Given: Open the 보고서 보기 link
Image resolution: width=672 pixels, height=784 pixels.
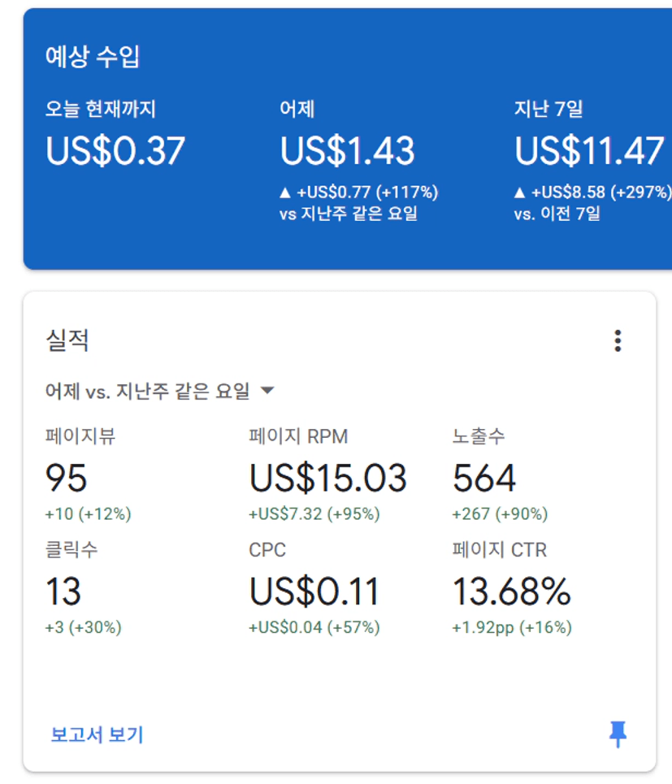Looking at the screenshot, I should pos(97,734).
